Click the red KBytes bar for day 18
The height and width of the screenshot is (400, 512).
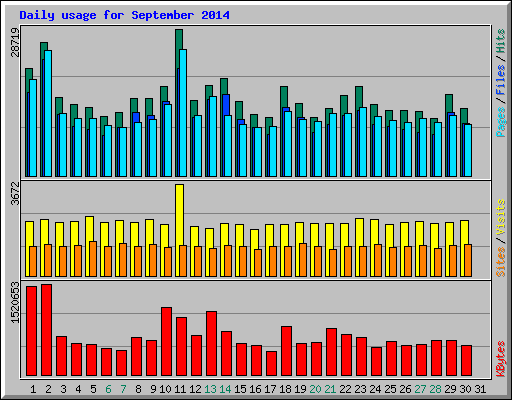286,351
